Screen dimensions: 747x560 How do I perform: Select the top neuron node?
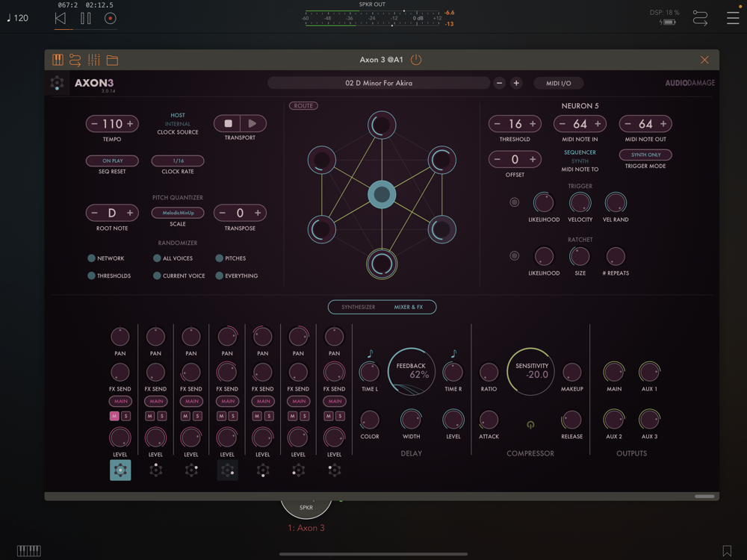click(x=382, y=125)
